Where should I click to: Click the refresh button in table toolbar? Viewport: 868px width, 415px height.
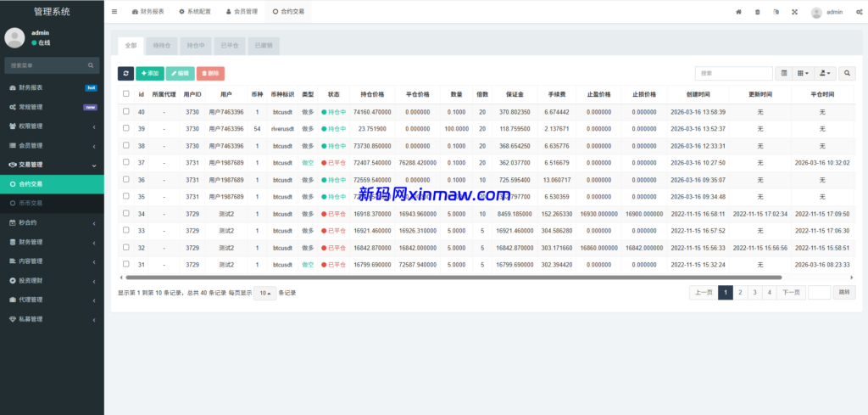click(x=125, y=73)
